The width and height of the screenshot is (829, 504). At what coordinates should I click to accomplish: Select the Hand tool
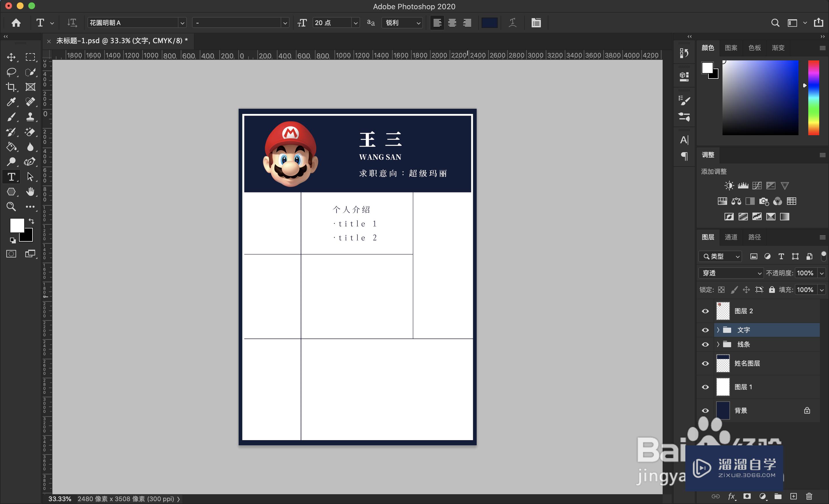(30, 192)
